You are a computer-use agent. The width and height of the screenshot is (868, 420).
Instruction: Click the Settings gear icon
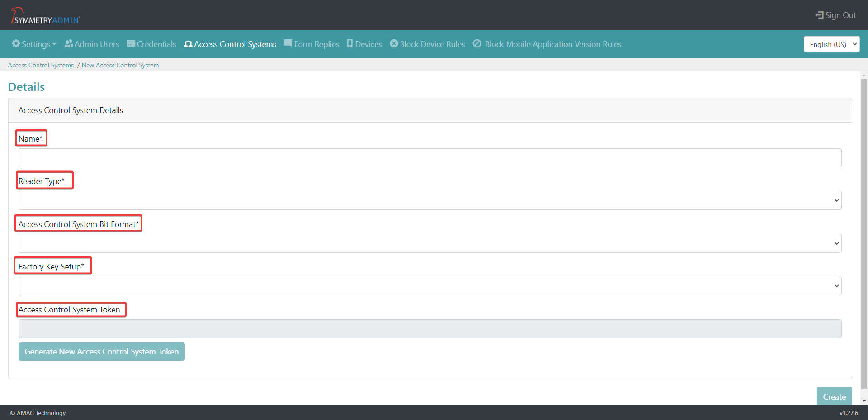[16, 44]
